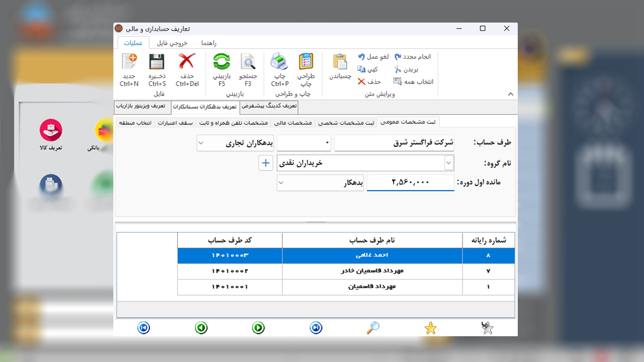Click the magnifier icon in bottom bar
The image size is (644, 362).
(373, 328)
